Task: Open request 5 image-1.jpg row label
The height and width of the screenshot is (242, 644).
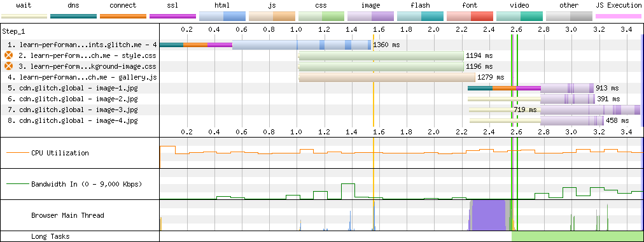Action: 73,88
